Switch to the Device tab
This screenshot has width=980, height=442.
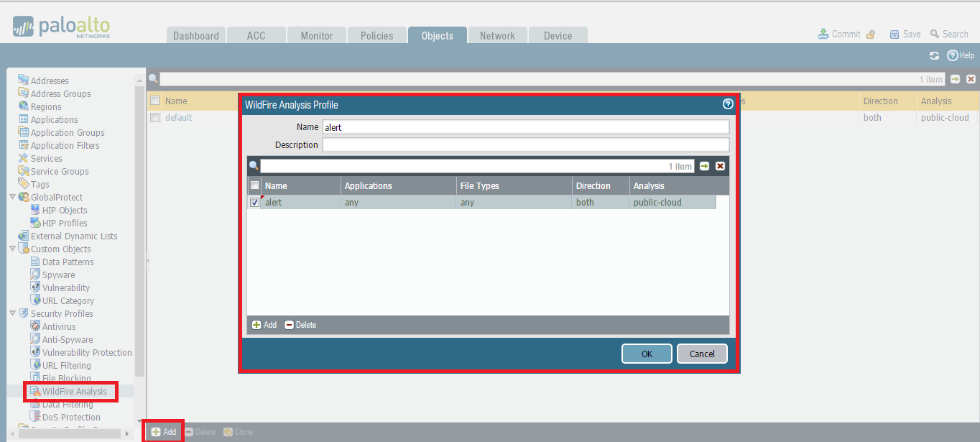[x=558, y=35]
